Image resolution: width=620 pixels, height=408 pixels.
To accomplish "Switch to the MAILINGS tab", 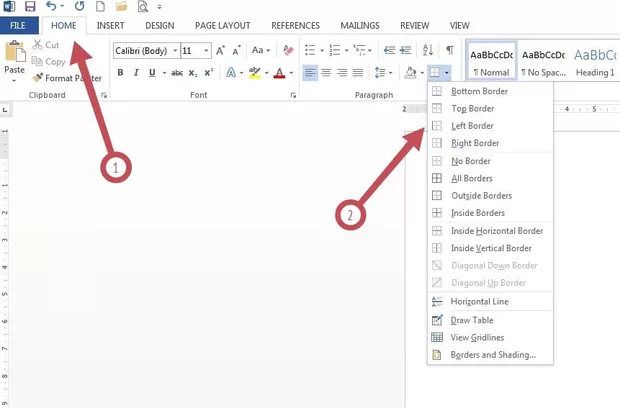I will (360, 26).
